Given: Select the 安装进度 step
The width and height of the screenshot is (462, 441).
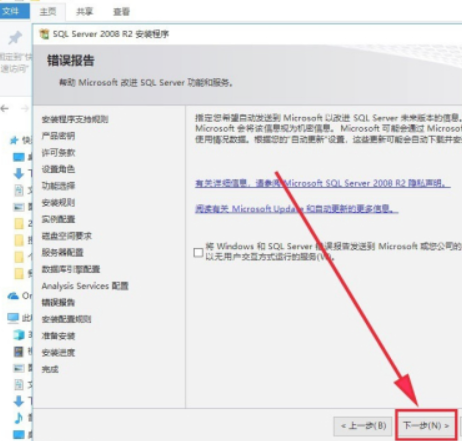Looking at the screenshot, I should point(58,352).
